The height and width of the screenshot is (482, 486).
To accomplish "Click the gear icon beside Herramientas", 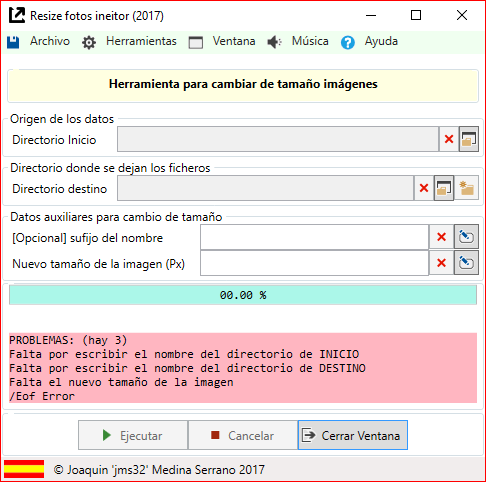I will click(x=89, y=43).
